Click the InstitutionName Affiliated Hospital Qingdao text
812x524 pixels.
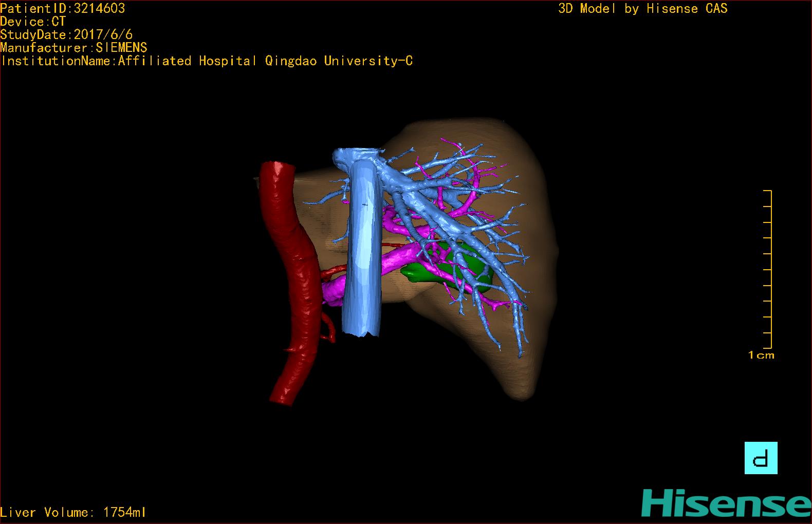click(207, 61)
